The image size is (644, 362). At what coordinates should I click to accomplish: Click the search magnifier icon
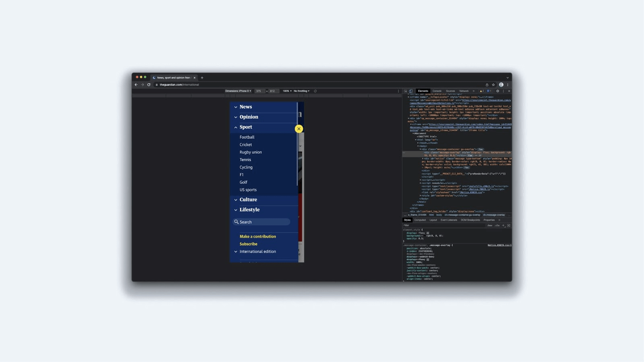pos(236,222)
